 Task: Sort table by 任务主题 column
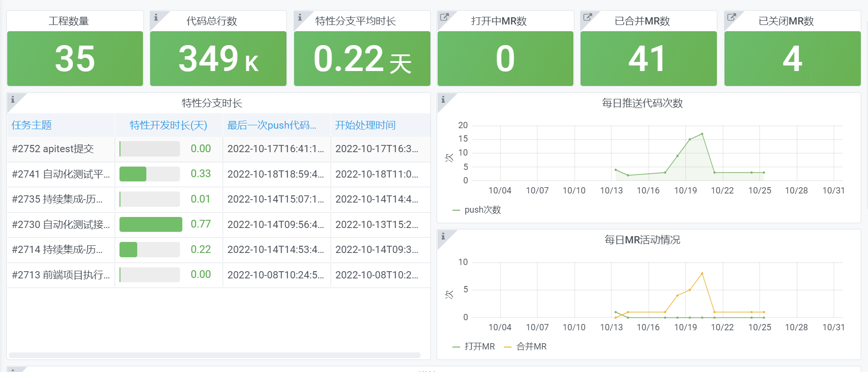click(x=32, y=125)
